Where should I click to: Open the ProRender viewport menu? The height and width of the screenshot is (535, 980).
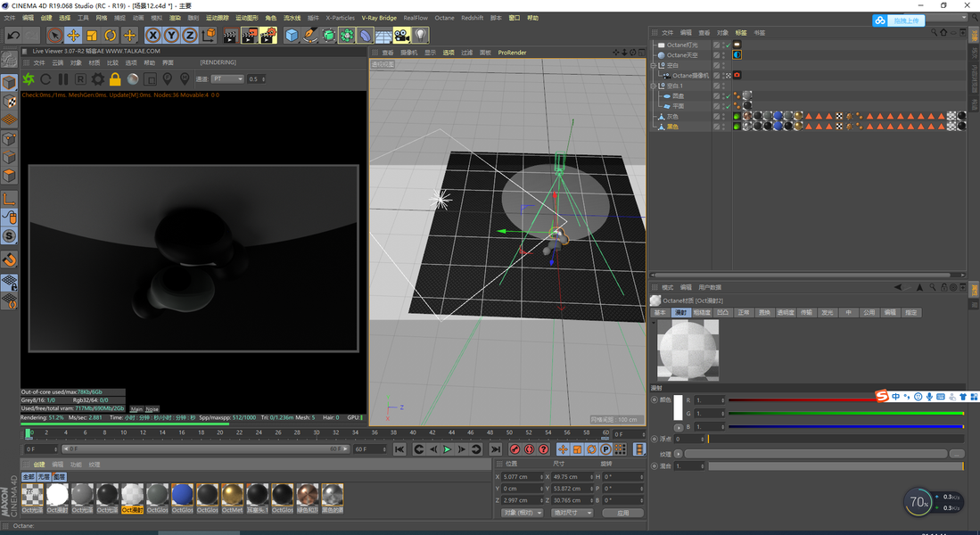pos(512,53)
